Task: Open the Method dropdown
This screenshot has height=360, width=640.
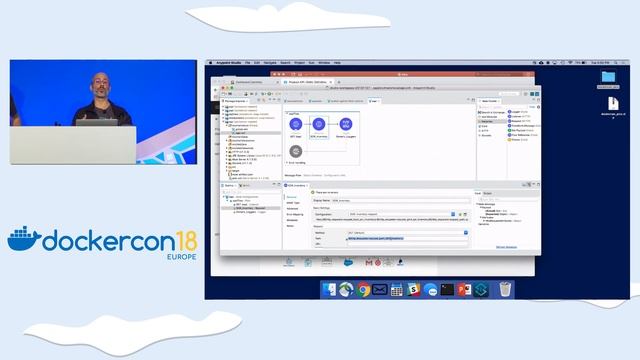Action: point(466,233)
